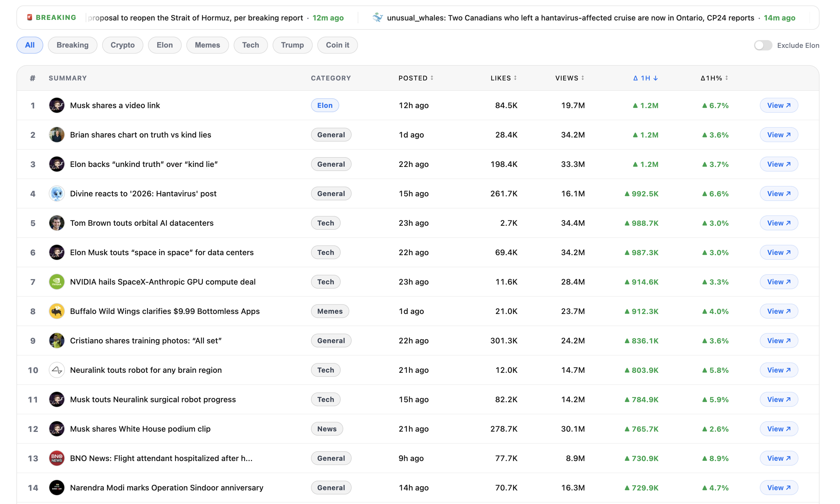Open View link for Divine Hantavirus post
The image size is (840, 504).
coord(779,193)
